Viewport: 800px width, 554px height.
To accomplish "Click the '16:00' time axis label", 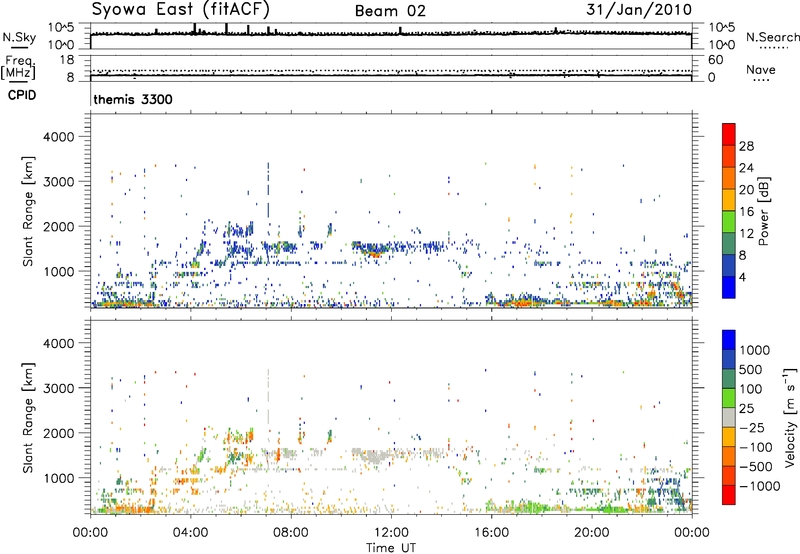I will 491,533.
